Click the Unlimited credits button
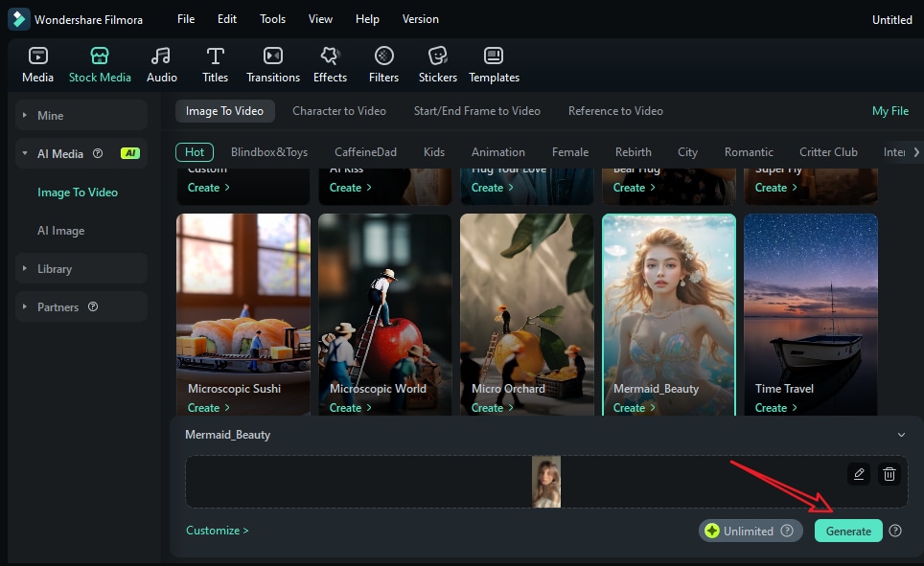 click(x=751, y=531)
